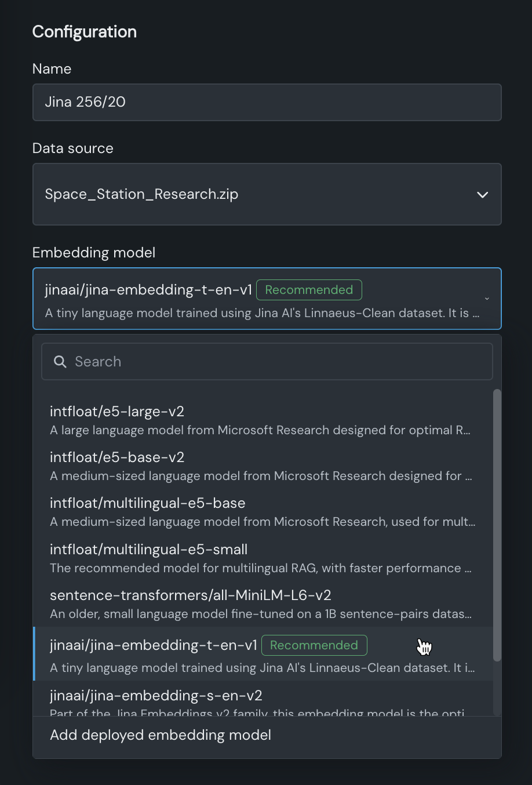Click the search magnifier icon
Viewport: 532px width, 785px height.
coord(60,362)
